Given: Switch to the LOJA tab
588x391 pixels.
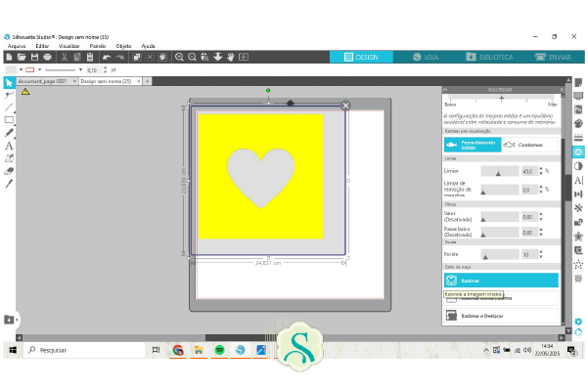Looking at the screenshot, I should 426,57.
